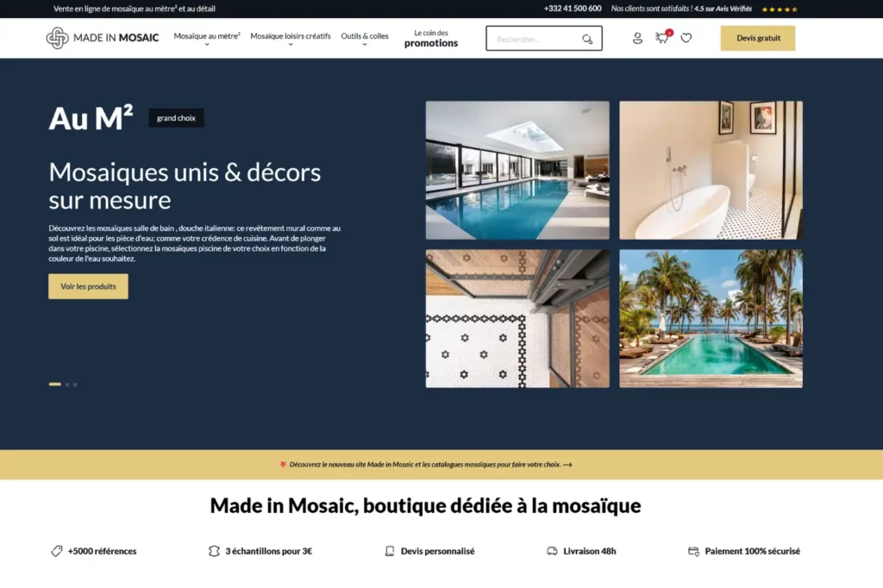Click the +5000 références tag icon

coord(56,551)
